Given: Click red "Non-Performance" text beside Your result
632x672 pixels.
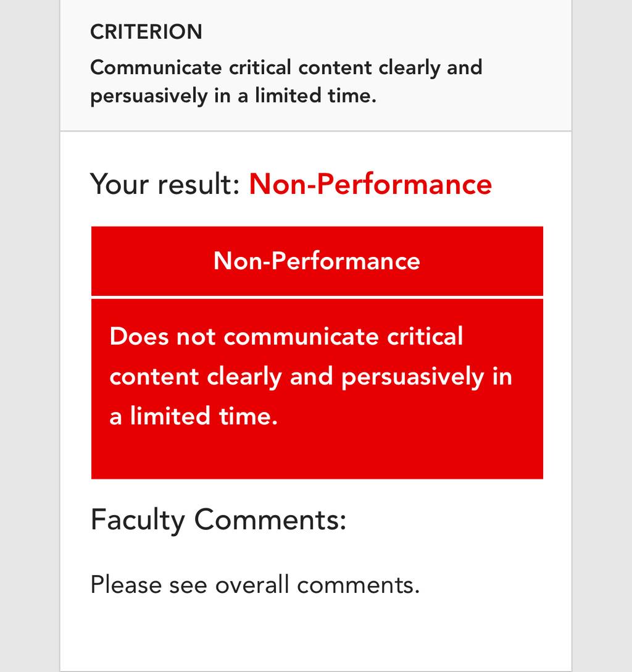Looking at the screenshot, I should 370,184.
